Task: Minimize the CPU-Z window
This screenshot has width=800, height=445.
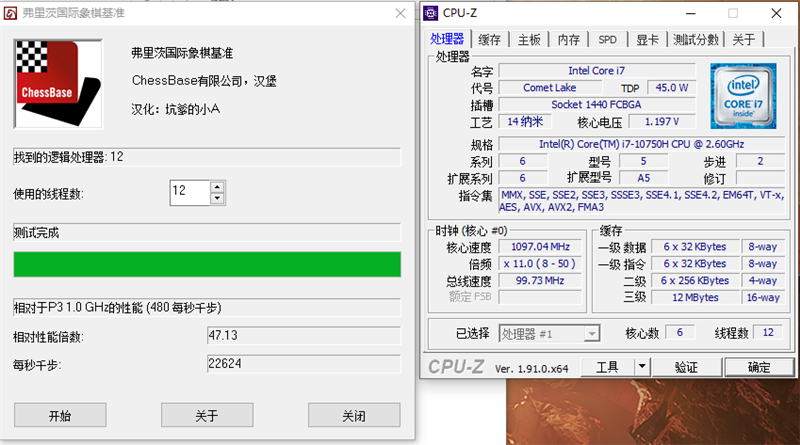Action: 691,13
